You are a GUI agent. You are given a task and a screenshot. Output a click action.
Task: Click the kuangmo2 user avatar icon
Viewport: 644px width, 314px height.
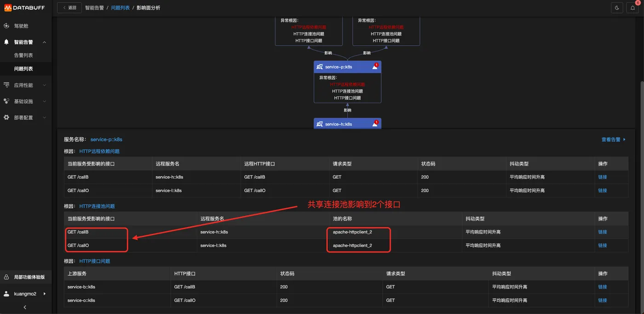point(6,294)
